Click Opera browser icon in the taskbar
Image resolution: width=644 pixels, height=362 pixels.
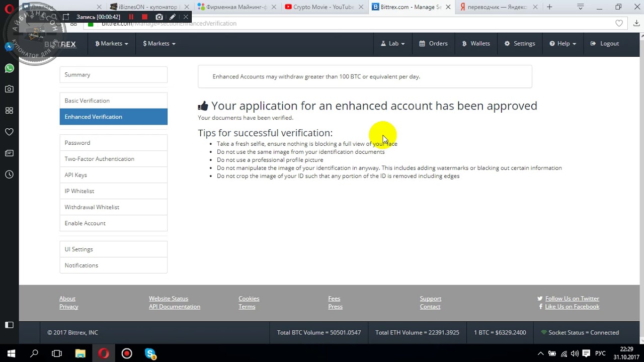click(104, 353)
